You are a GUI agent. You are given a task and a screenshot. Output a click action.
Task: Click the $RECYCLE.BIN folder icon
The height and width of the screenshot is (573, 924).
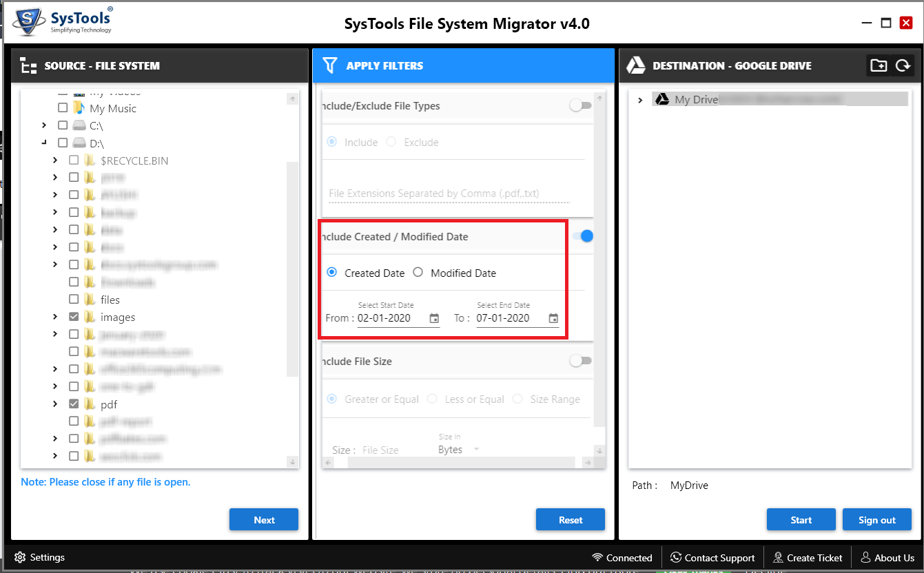click(x=90, y=160)
